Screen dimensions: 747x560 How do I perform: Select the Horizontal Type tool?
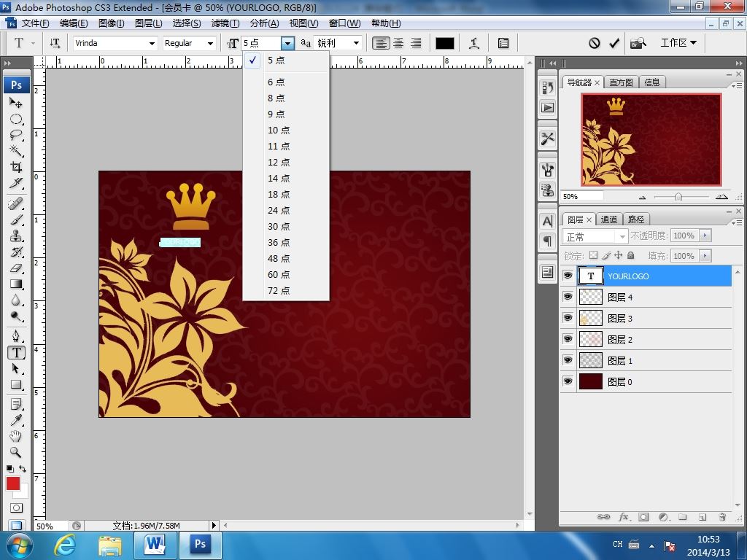click(x=16, y=352)
